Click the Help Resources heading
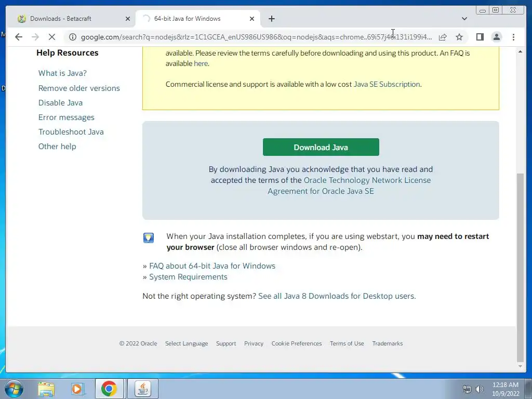This screenshot has width=532, height=399. (67, 52)
